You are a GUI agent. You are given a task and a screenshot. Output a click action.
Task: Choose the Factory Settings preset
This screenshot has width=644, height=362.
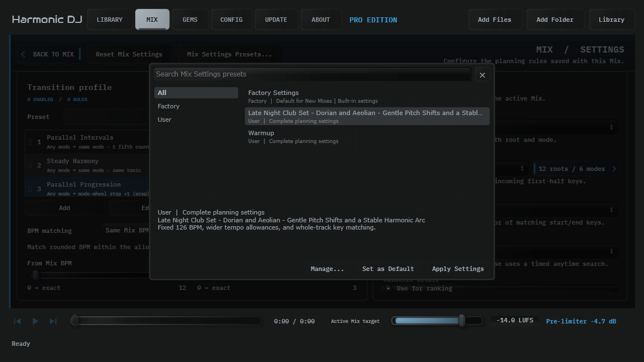pos(367,97)
